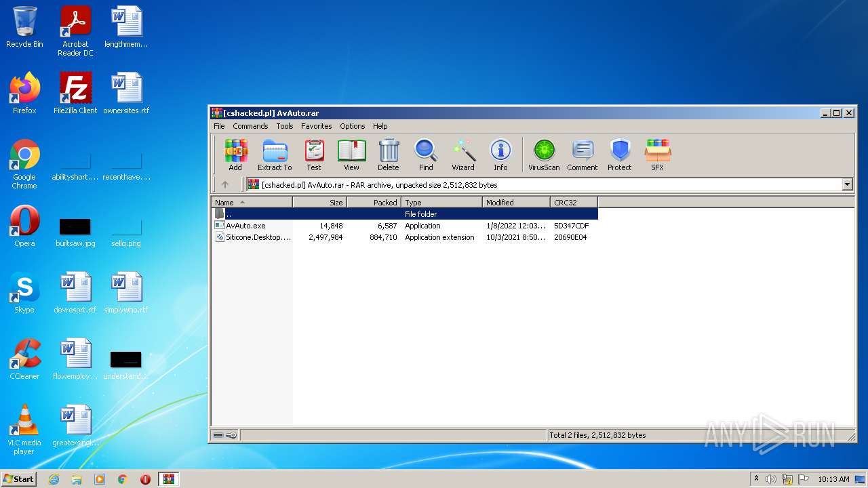Open Google Chrome desktop shortcut

24,164
